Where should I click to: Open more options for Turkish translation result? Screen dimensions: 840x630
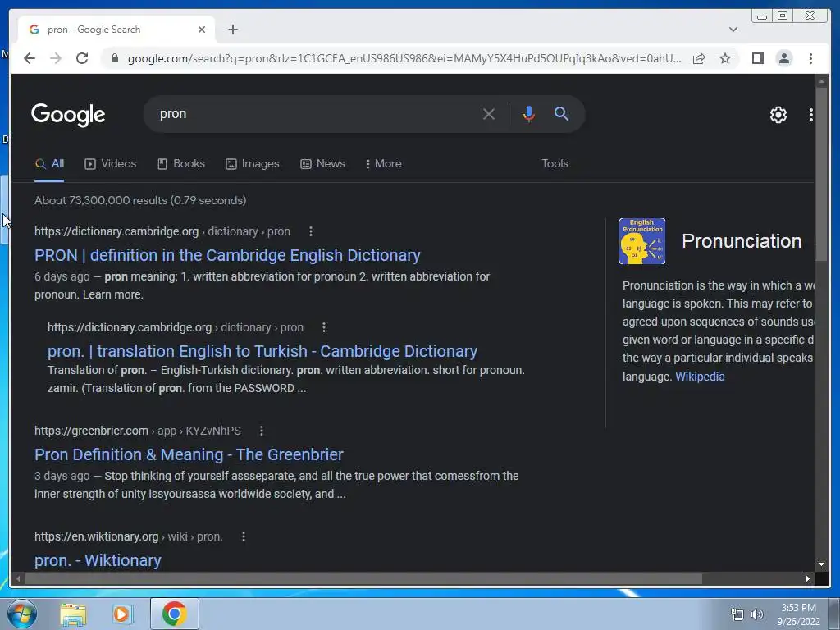[x=323, y=327]
